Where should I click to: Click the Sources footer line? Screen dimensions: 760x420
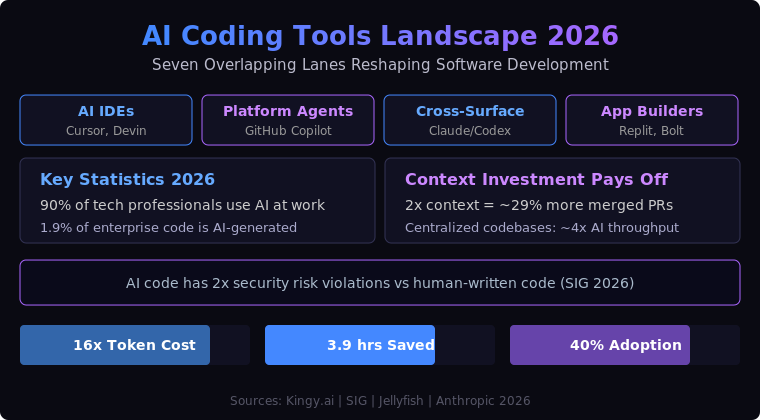point(380,401)
